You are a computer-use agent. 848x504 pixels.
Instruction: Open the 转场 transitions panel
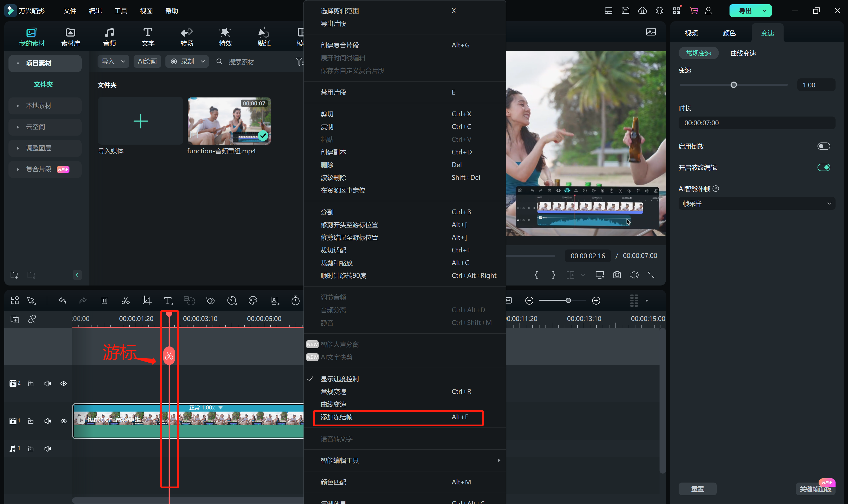pyautogui.click(x=187, y=37)
